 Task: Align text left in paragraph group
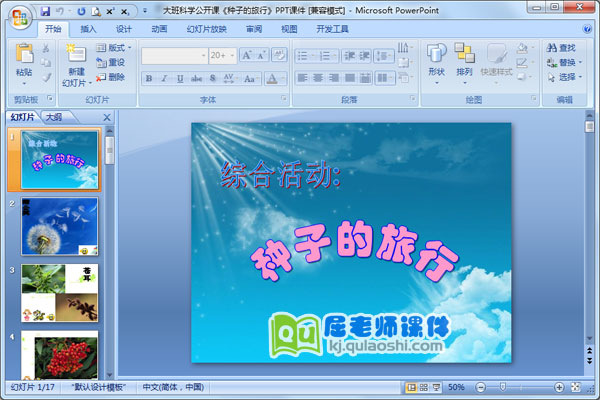point(302,78)
